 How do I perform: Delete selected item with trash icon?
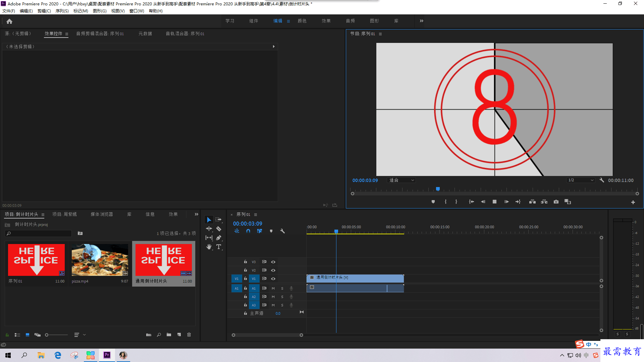189,335
